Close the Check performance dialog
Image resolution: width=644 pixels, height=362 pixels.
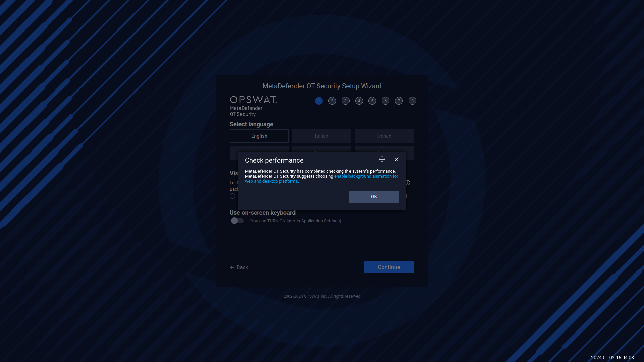pos(397,159)
